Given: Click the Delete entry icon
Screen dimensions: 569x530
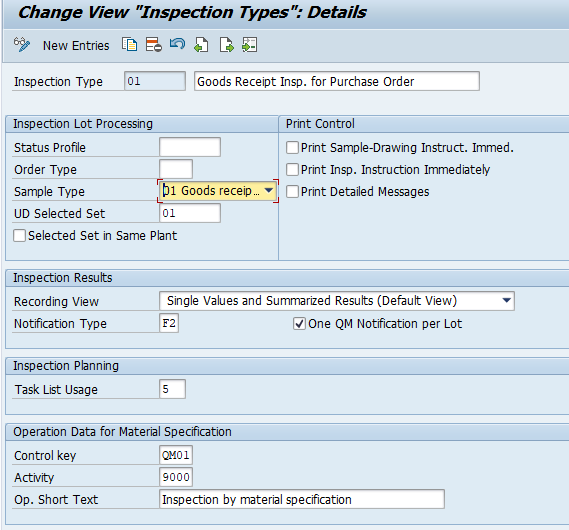Looking at the screenshot, I should point(153,45).
